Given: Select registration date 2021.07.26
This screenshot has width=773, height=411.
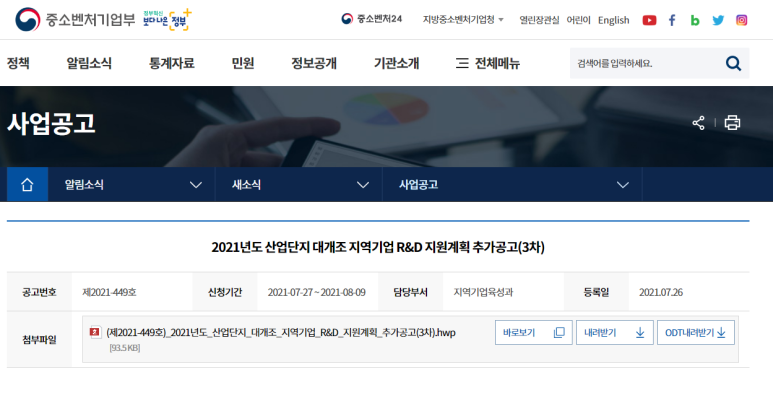Looking at the screenshot, I should point(661,292).
